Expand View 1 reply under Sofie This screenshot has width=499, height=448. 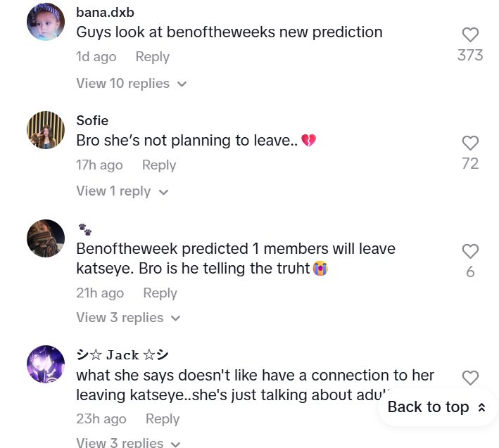(122, 191)
